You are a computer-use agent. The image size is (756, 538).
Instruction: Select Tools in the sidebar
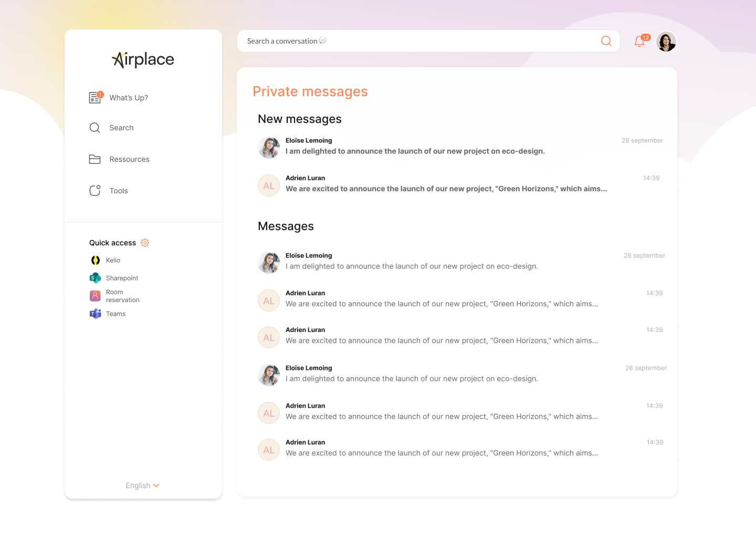point(119,191)
